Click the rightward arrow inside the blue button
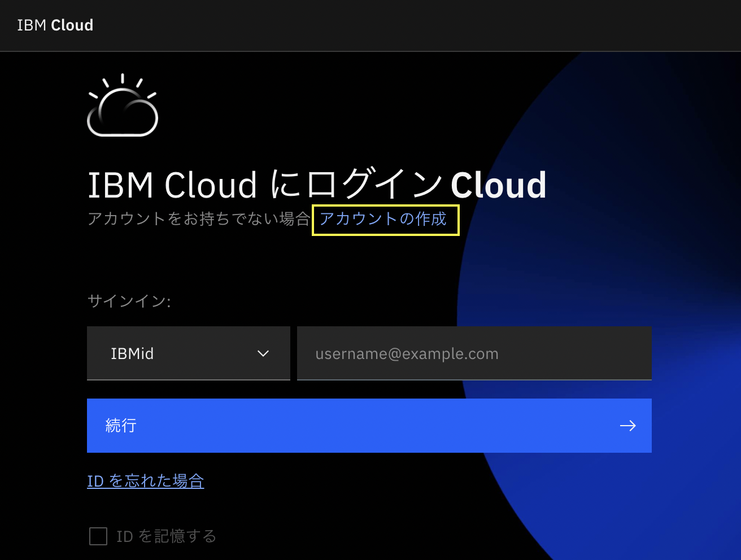This screenshot has width=741, height=560. (x=628, y=426)
